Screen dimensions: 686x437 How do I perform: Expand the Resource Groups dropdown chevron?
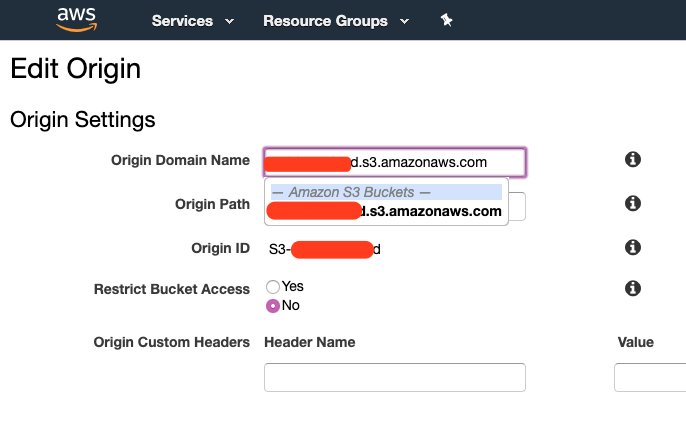point(405,21)
